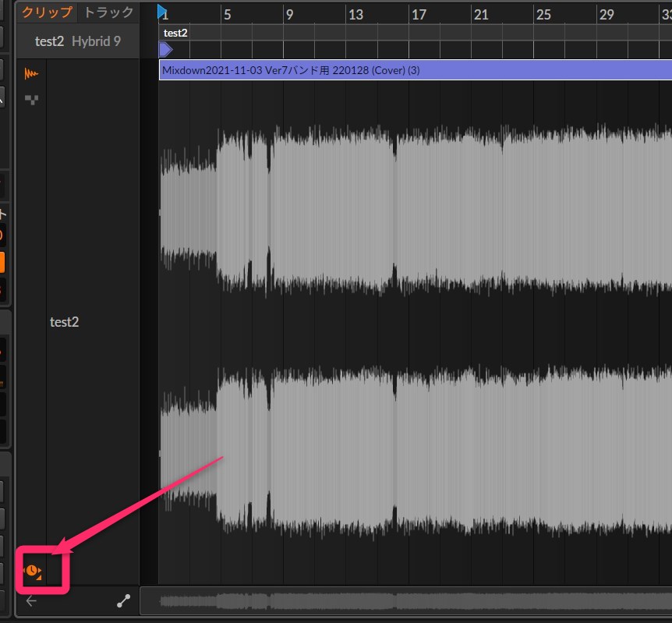This screenshot has width=672, height=623.
Task: Select the orange audio waveform view icon
Action: (x=31, y=74)
